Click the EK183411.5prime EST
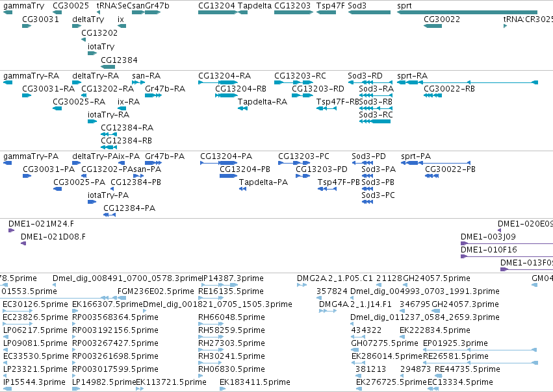 point(222,389)
